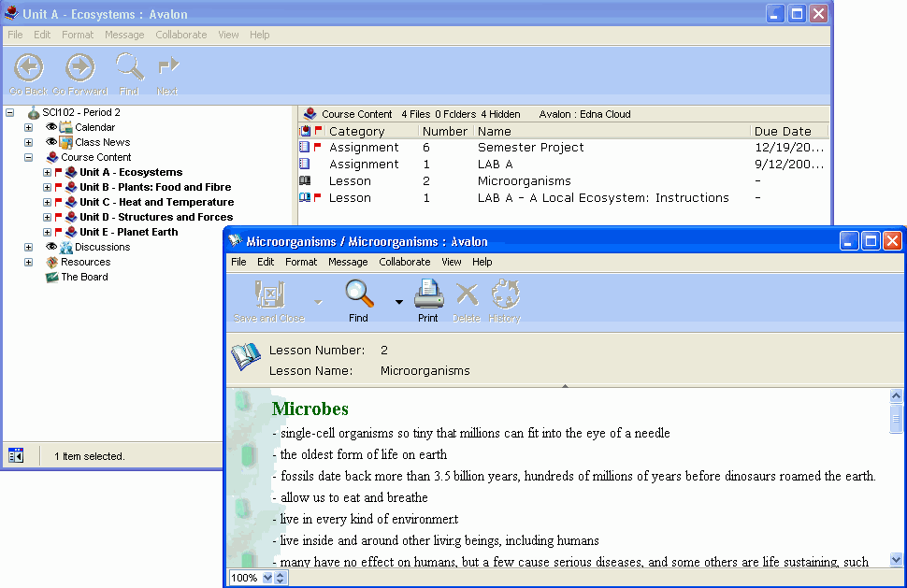Click the Print icon in Microorganisms window
This screenshot has height=588, width=907.
(x=428, y=294)
